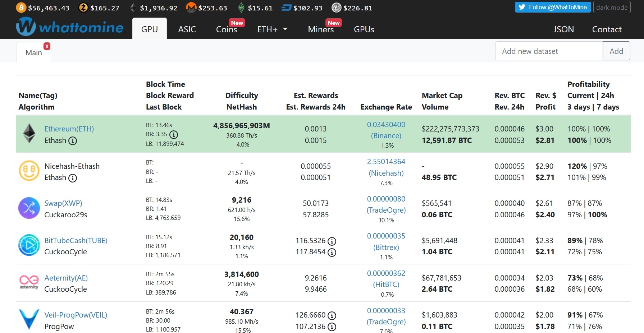
Task: Show info next to 126.6660 rewards
Action: tap(332, 315)
